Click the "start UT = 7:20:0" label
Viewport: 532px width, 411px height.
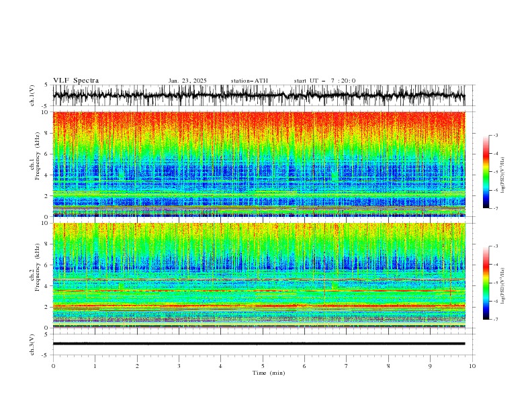click(324, 81)
